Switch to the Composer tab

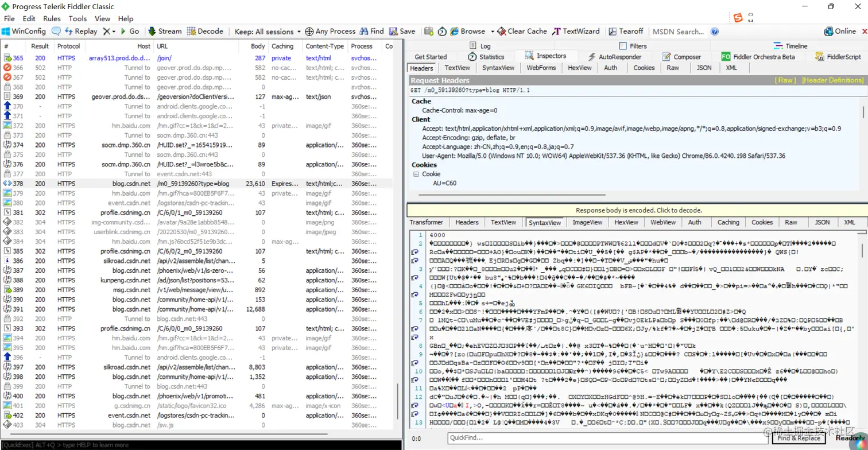tap(681, 57)
